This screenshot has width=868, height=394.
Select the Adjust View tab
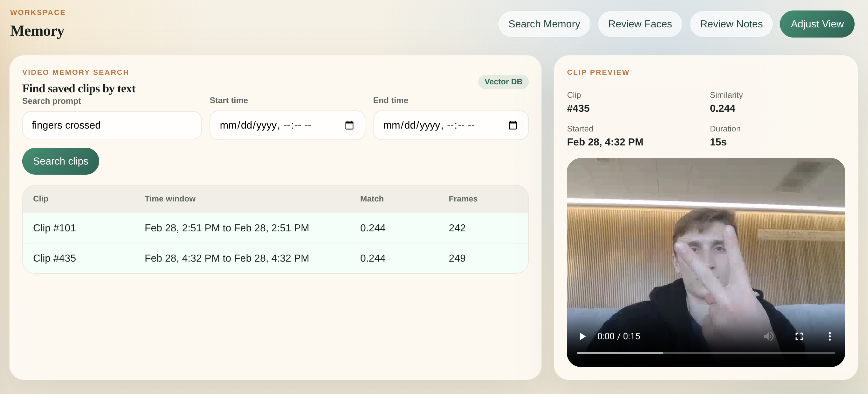pos(817,24)
